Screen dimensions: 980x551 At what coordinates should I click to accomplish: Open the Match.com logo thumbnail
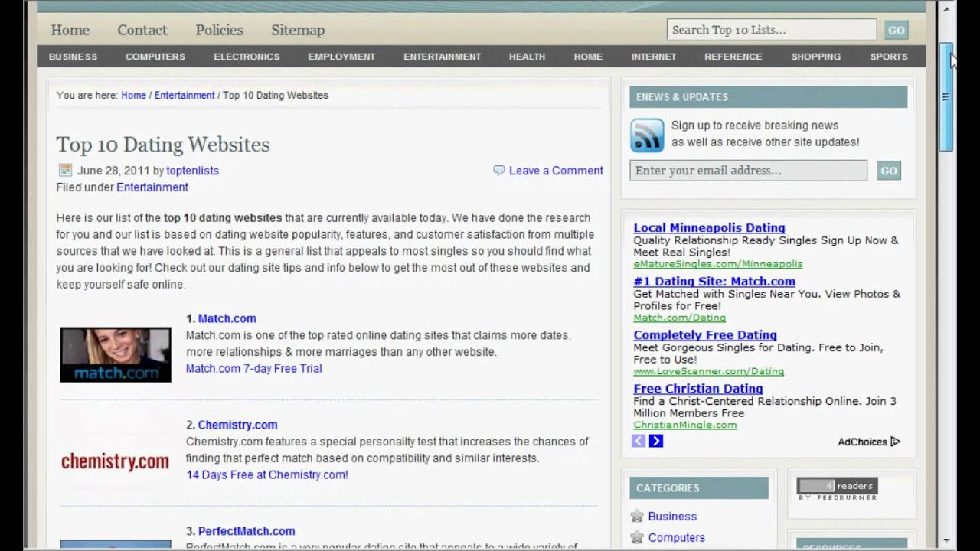pos(116,355)
